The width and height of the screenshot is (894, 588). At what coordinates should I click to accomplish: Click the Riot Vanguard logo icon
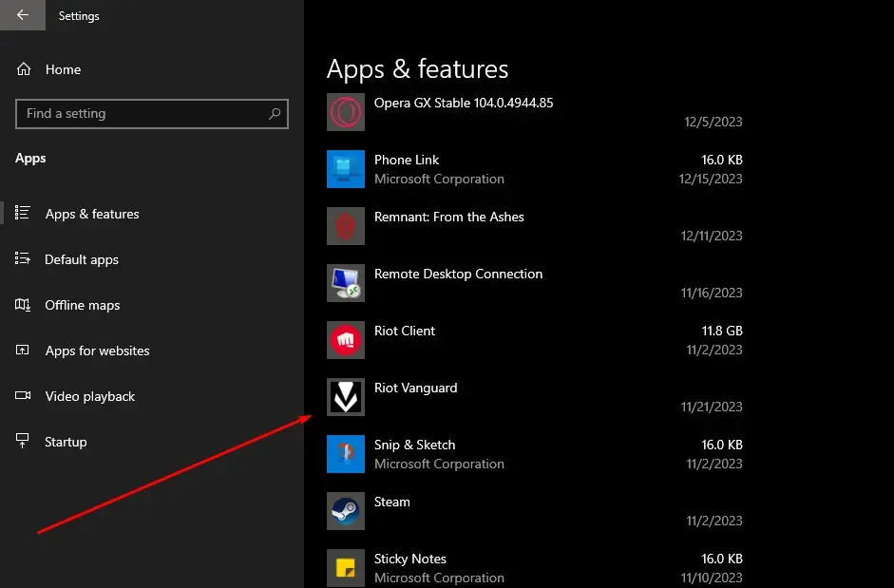click(346, 397)
